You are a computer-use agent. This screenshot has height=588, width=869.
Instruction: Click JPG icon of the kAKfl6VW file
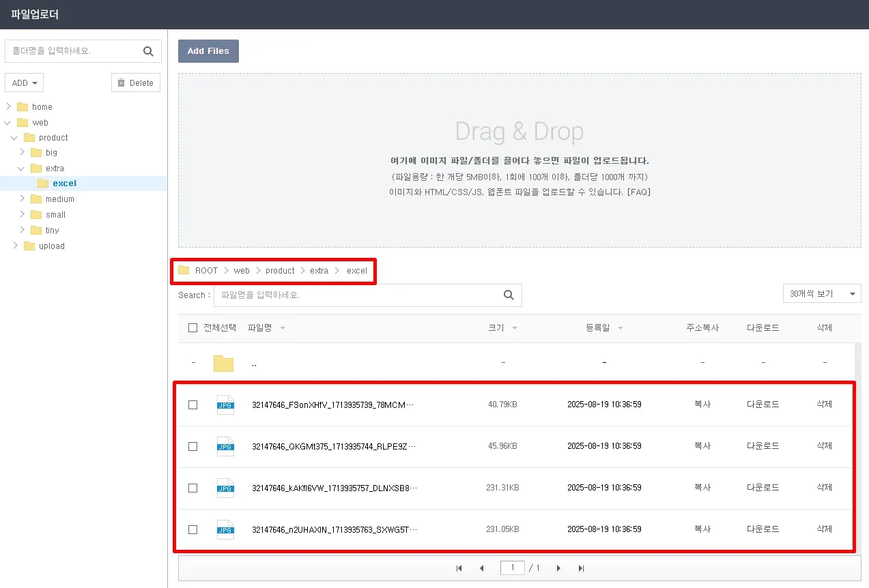[x=225, y=488]
